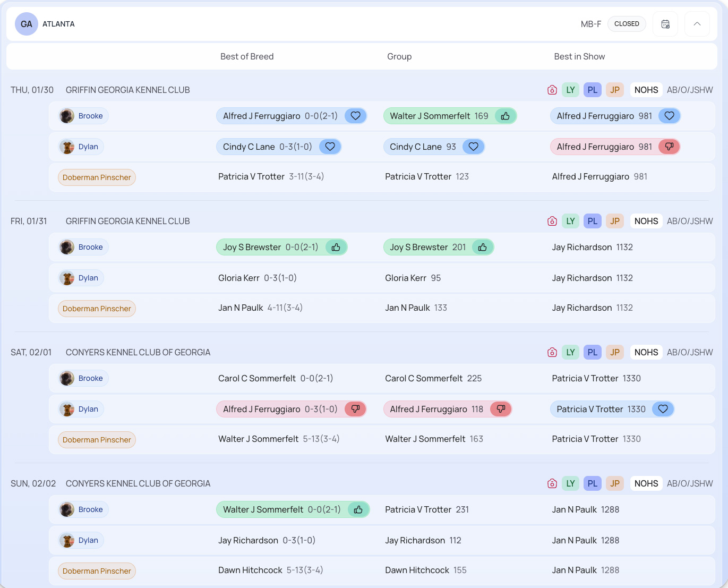Expand Doberman Pinscher breed tag on Friday

[97, 309]
